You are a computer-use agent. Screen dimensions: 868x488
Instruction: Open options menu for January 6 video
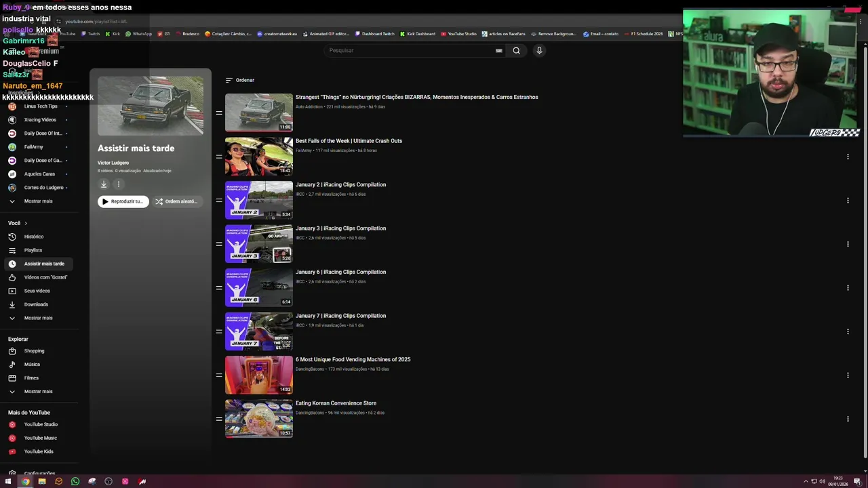point(848,288)
